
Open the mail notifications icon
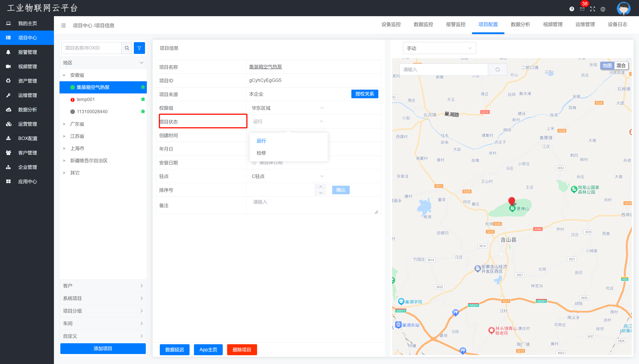(582, 9)
